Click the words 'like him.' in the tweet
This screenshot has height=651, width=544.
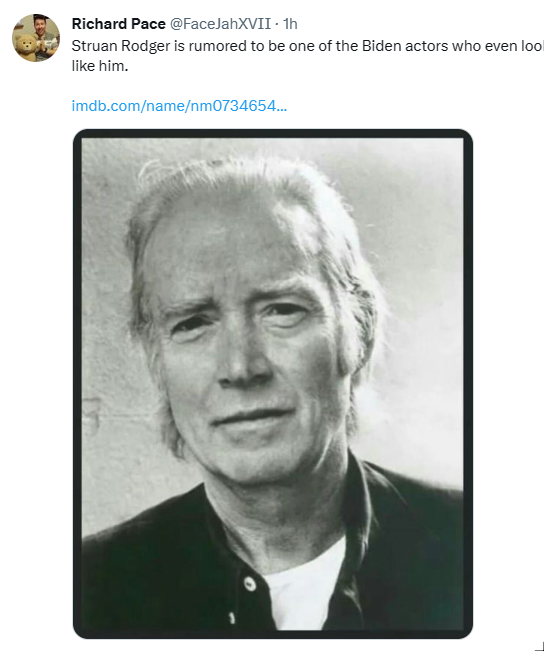[100, 66]
